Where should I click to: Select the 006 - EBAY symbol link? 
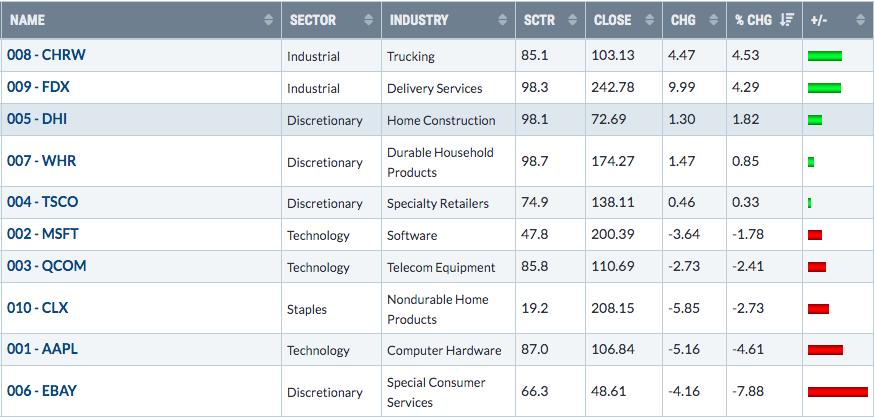pos(42,391)
